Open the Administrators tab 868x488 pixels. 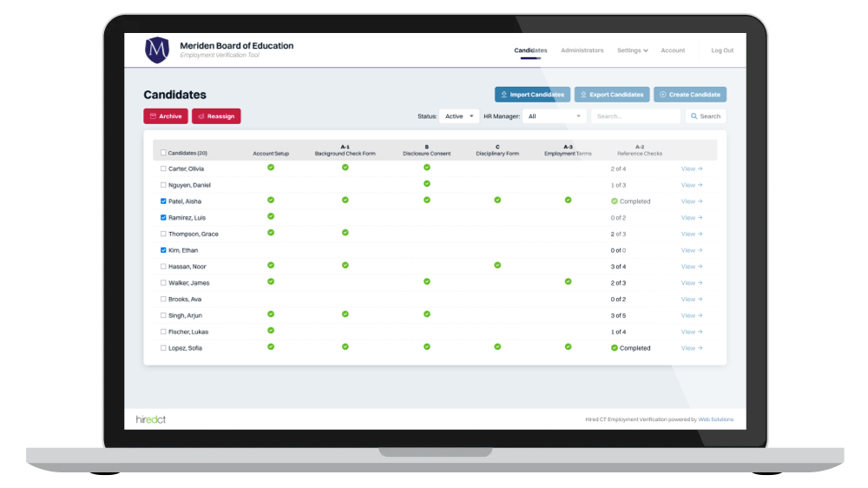tap(582, 50)
